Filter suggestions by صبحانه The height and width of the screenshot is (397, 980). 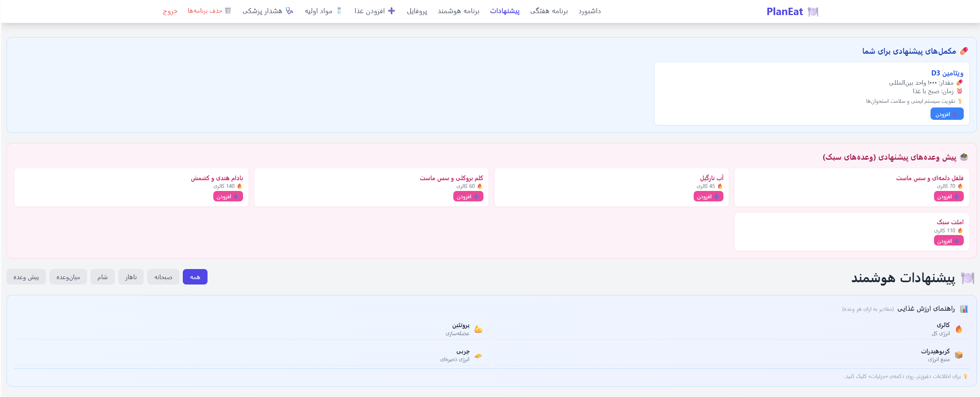[163, 277]
